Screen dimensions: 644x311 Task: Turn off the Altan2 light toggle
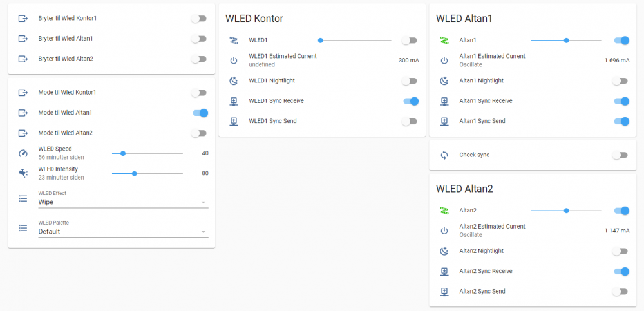621,211
